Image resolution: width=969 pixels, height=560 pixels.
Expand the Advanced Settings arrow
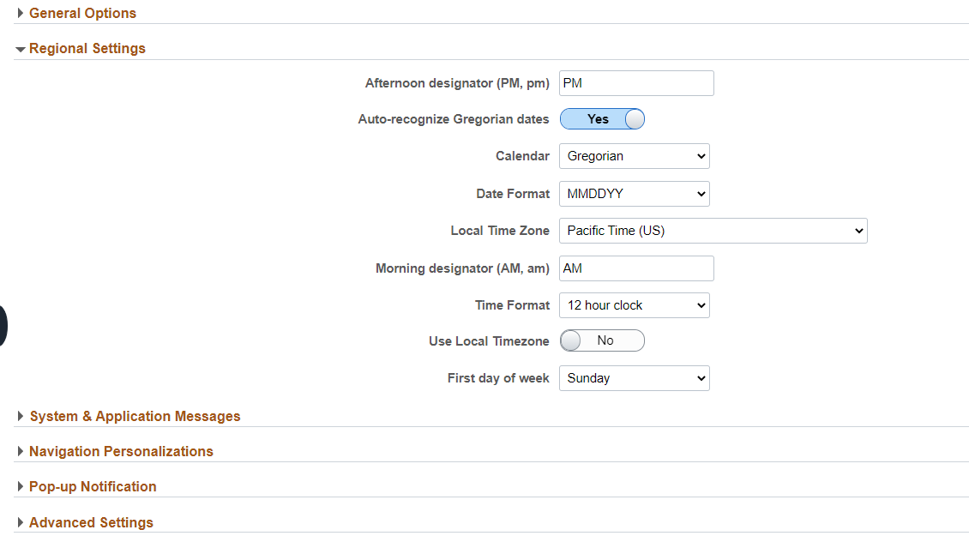(21, 522)
